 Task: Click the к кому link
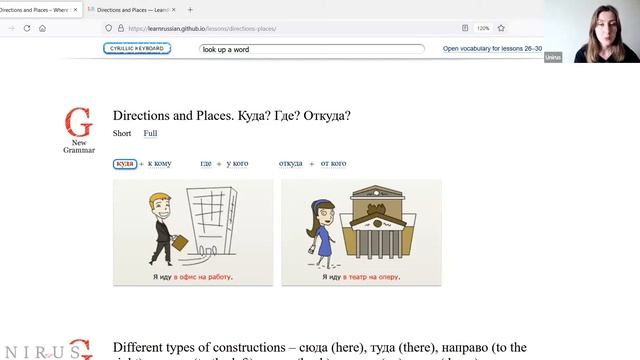point(159,164)
